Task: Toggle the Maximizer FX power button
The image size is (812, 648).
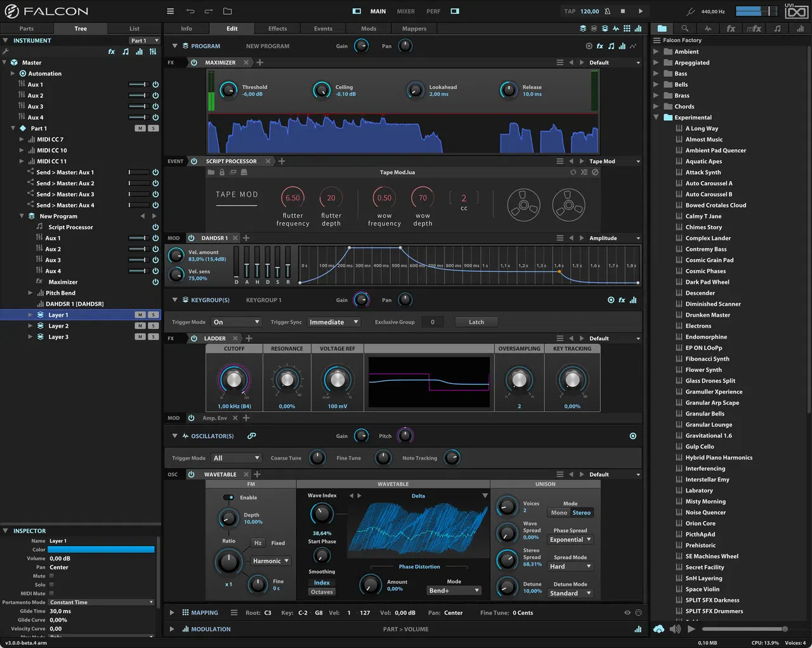Action: pyautogui.click(x=193, y=62)
